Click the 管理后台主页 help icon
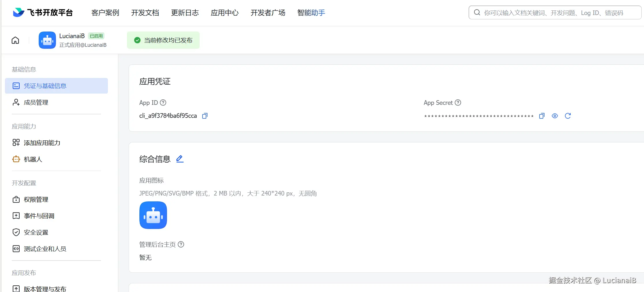This screenshot has height=292, width=644. tap(181, 244)
